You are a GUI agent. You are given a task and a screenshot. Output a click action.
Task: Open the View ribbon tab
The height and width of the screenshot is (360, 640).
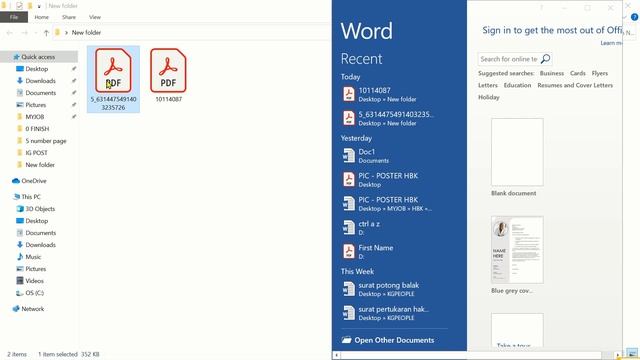click(95, 17)
